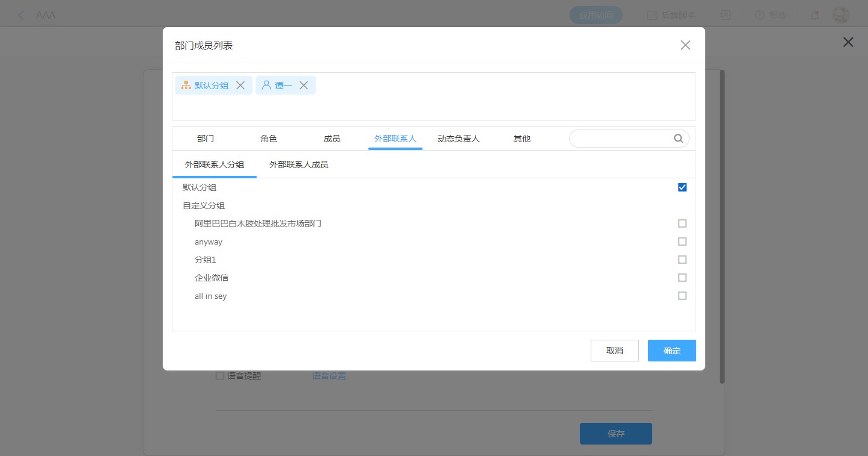Click the search magnifier icon
This screenshot has height=456, width=868.
coord(678,139)
